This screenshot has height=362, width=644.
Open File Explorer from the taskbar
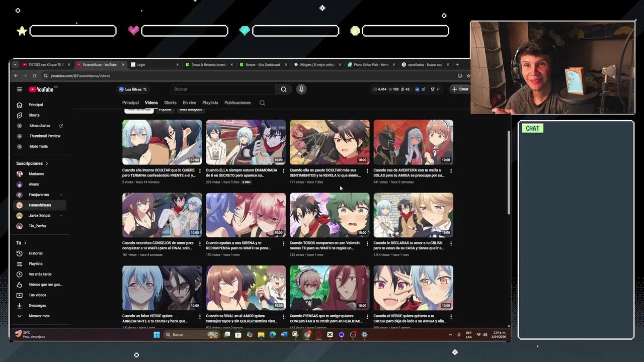[261, 335]
